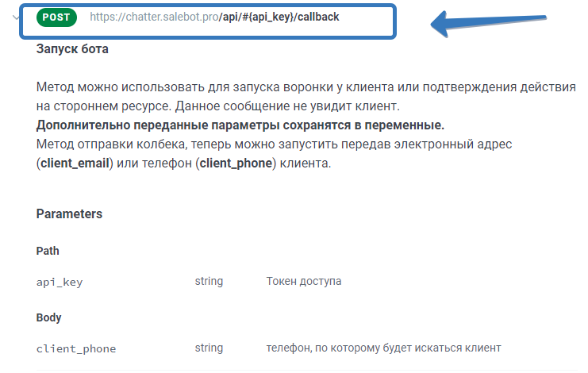The height and width of the screenshot is (373, 588).
Task: Click the client_phone parameter description text
Action: coord(383,348)
